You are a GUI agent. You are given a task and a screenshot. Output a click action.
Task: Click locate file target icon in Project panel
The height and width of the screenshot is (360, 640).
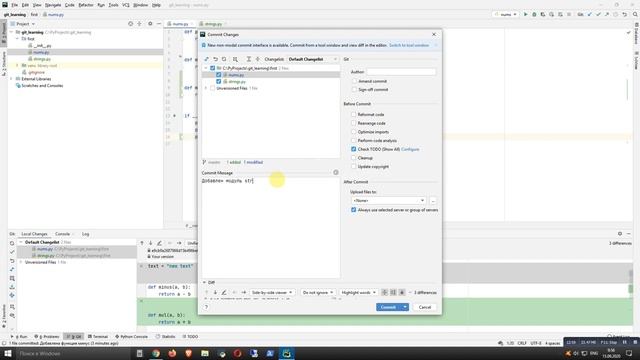[x=131, y=24]
